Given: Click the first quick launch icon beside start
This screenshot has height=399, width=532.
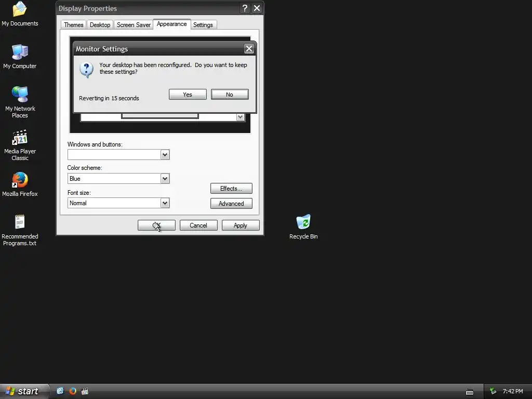Looking at the screenshot, I should tap(60, 391).
